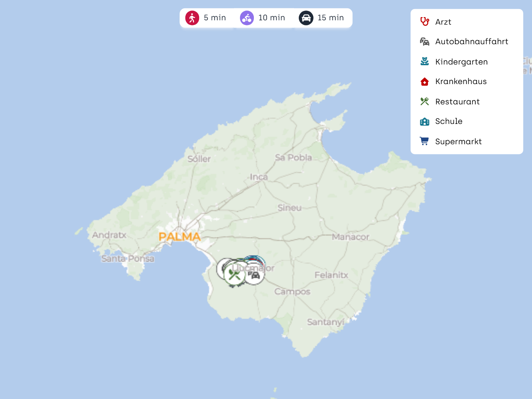Select the "10 min" travel time text
The width and height of the screenshot is (532, 399).
272,18
